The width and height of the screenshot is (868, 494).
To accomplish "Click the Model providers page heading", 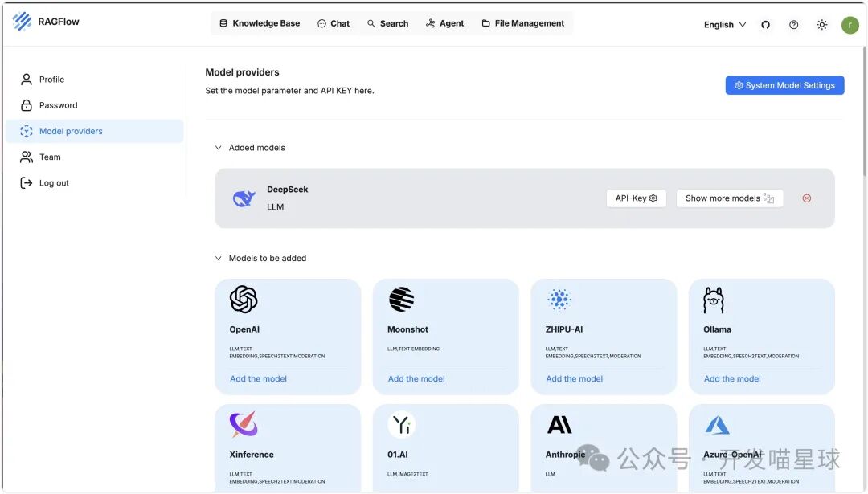I will 242,72.
